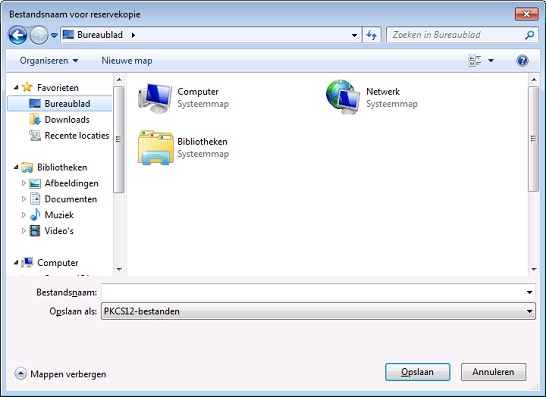Open the recent pages dropdown arrow
The width and height of the screenshot is (546, 397).
pos(54,35)
